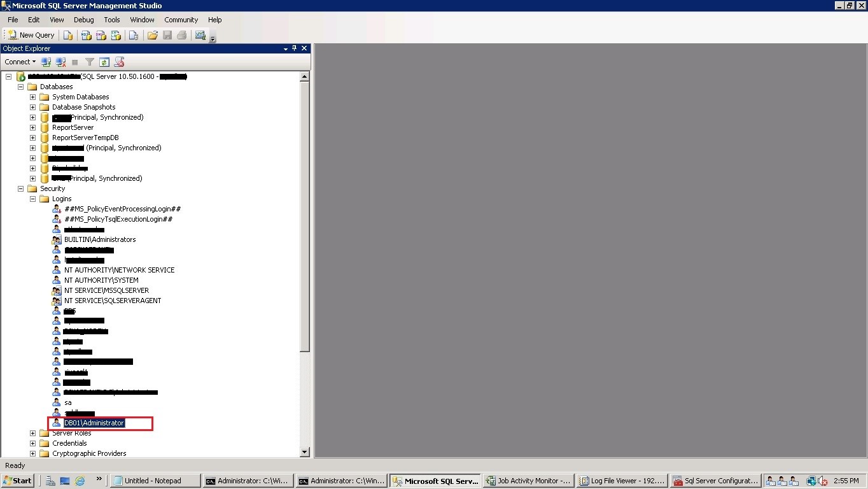Refresh the Object Explorer tree
Viewport: 868px width, 489px height.
[104, 62]
